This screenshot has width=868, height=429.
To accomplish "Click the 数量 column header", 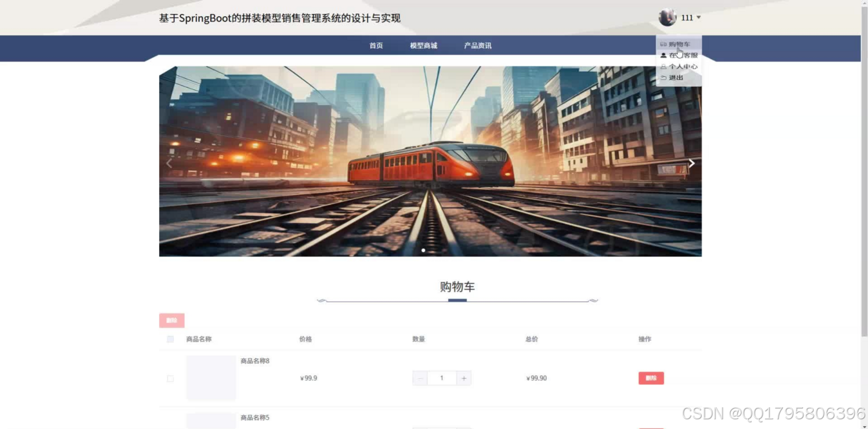I will tap(419, 339).
